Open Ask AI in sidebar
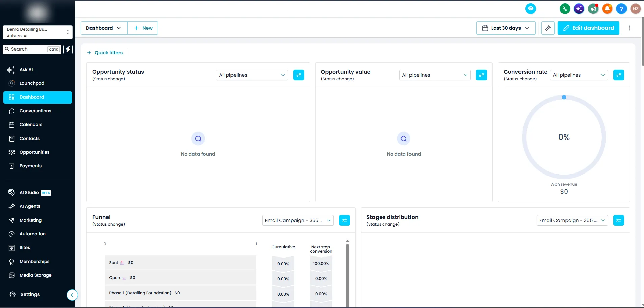 coord(26,70)
